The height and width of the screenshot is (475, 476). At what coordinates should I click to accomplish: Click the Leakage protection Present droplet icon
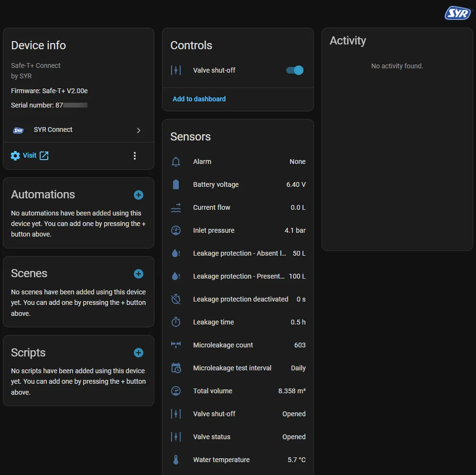coord(176,276)
